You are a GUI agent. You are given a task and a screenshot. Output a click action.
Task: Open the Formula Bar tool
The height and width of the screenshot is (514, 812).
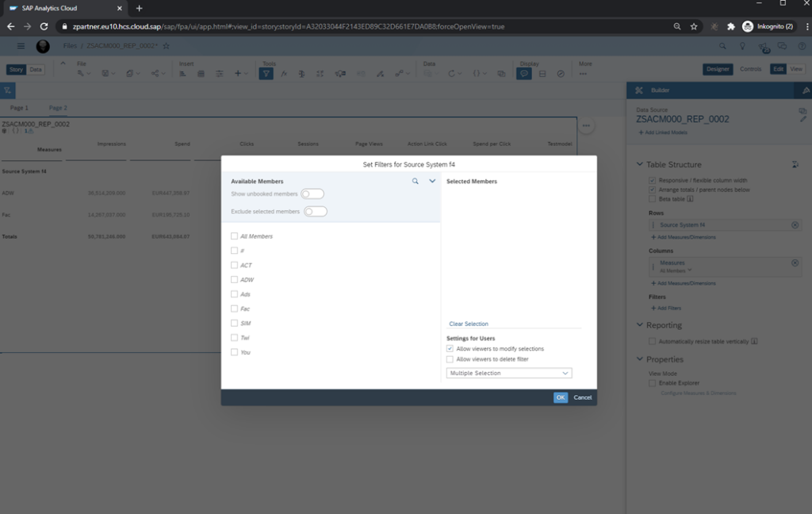click(285, 74)
